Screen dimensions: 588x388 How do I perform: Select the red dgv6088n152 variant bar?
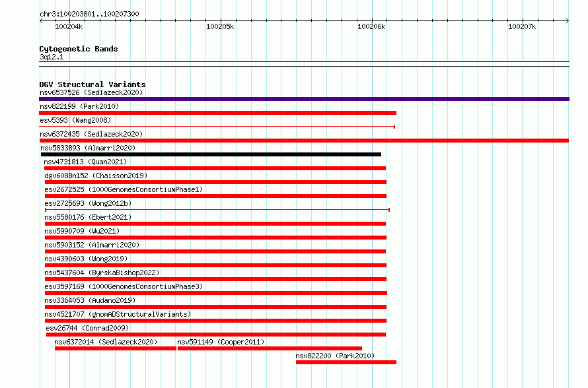point(215,182)
